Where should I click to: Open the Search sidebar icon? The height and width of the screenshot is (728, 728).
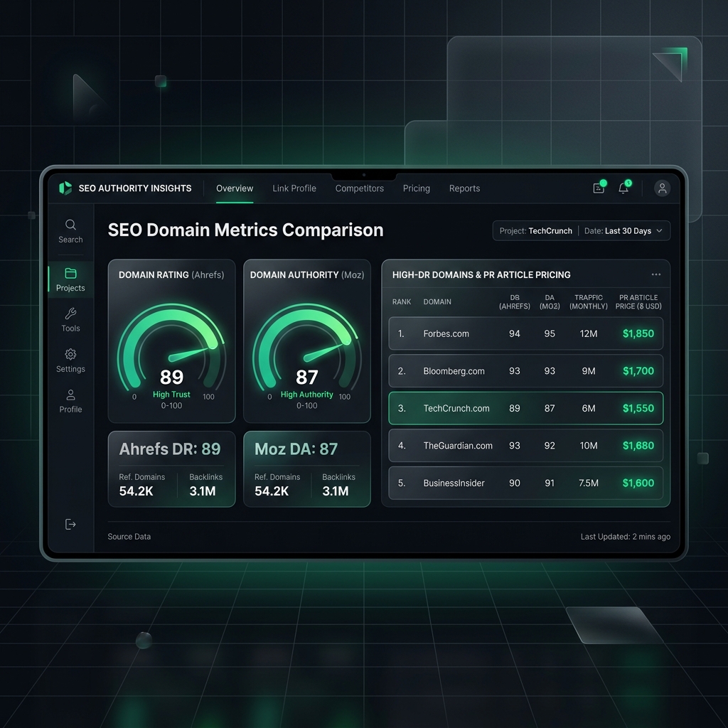tap(70, 225)
